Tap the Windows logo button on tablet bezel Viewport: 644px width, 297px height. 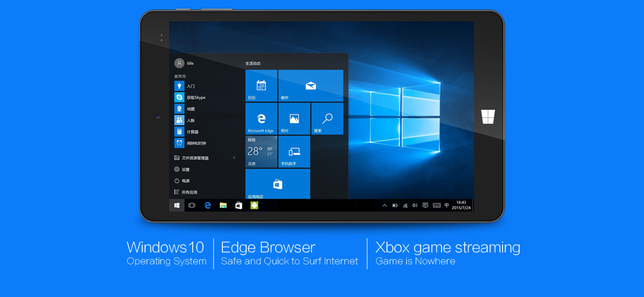[488, 117]
